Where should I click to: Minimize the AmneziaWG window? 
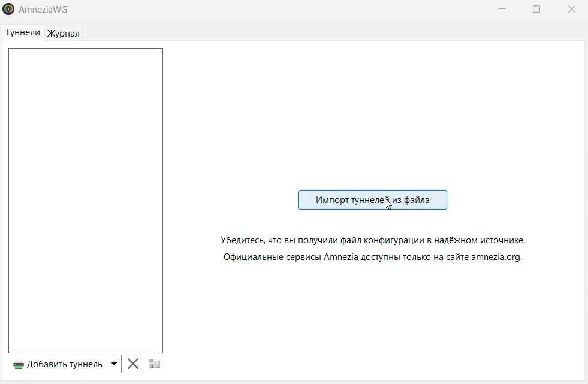502,9
